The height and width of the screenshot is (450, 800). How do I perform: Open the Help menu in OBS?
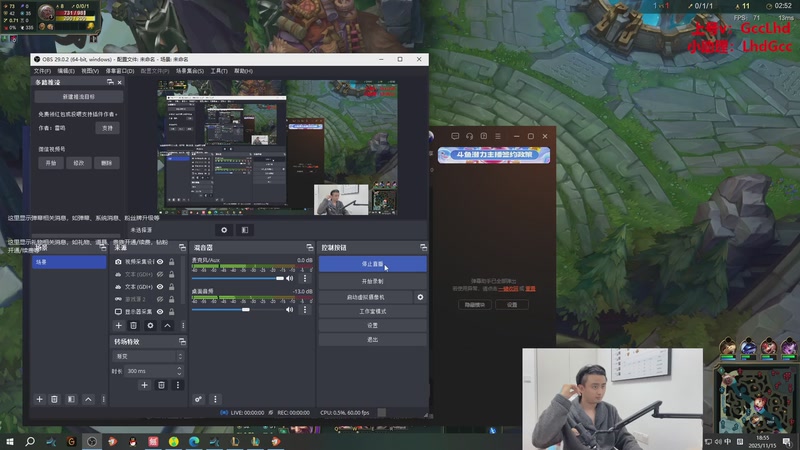coord(243,71)
